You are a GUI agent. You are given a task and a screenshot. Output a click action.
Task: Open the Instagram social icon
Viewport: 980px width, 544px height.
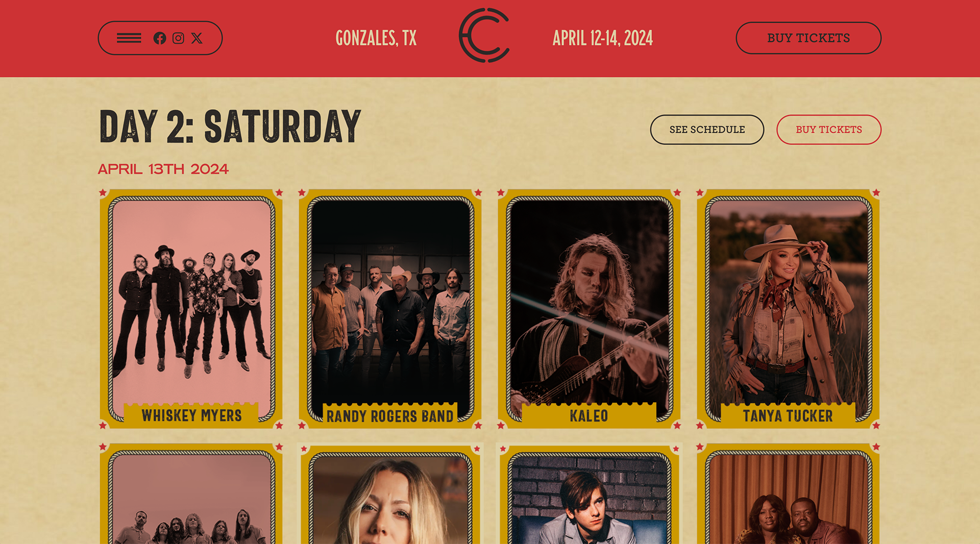(x=178, y=38)
